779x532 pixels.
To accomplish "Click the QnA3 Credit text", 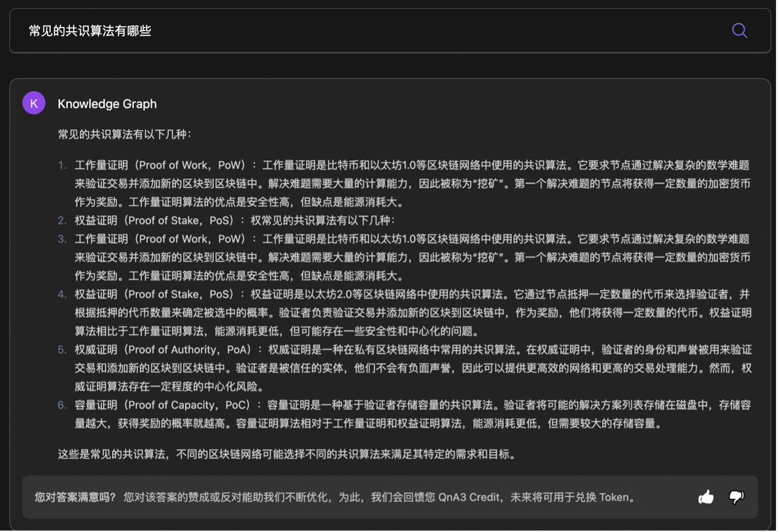I will (x=469, y=497).
